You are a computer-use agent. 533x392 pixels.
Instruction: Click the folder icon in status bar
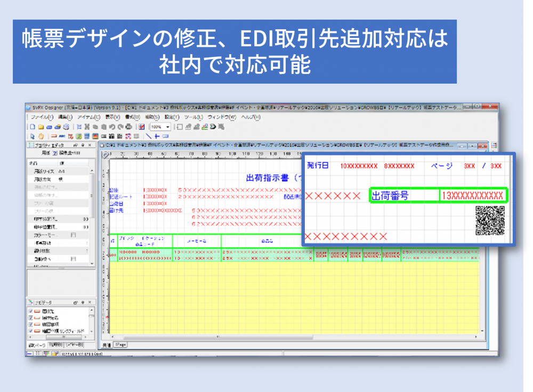tap(55, 354)
